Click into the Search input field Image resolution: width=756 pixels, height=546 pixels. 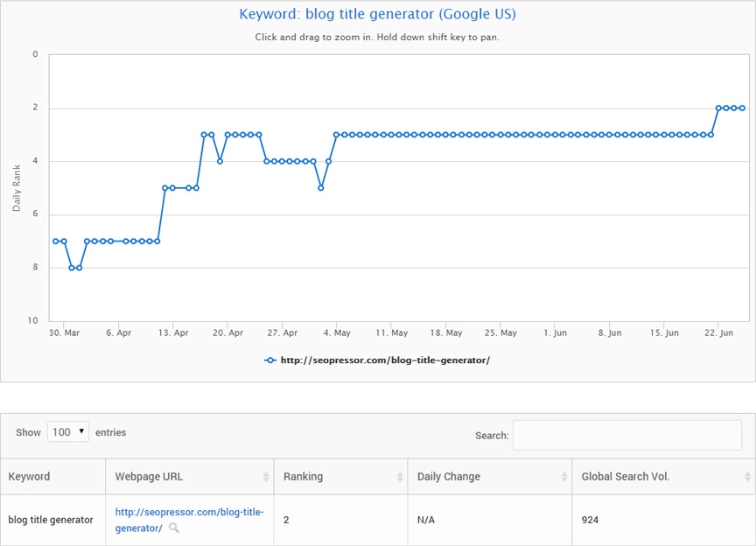click(627, 435)
